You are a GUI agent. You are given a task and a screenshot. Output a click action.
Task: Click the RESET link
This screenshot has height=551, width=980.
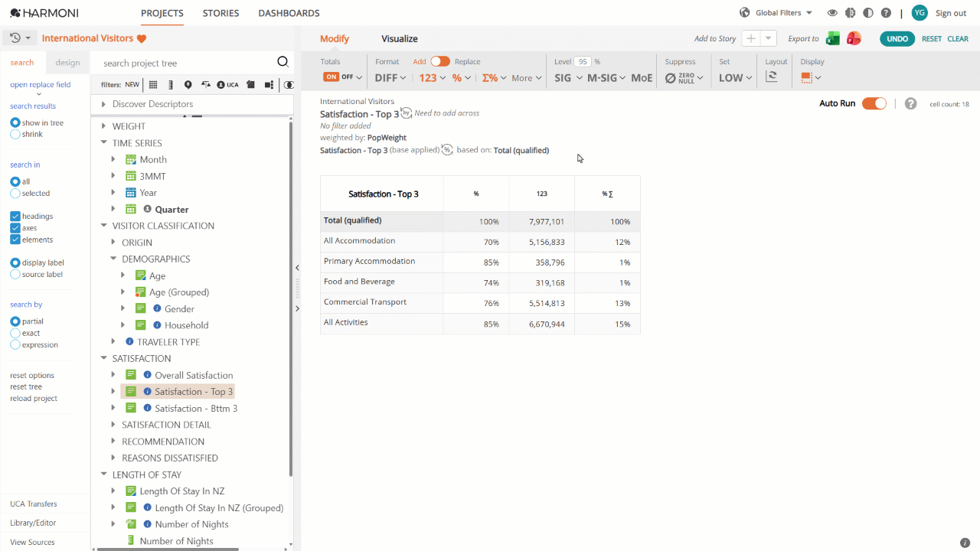[932, 38]
